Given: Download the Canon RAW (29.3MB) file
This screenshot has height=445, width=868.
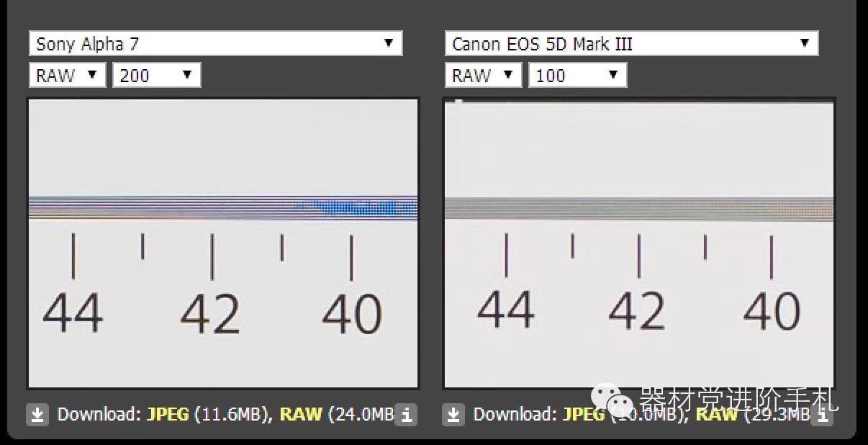Looking at the screenshot, I should click(x=716, y=415).
